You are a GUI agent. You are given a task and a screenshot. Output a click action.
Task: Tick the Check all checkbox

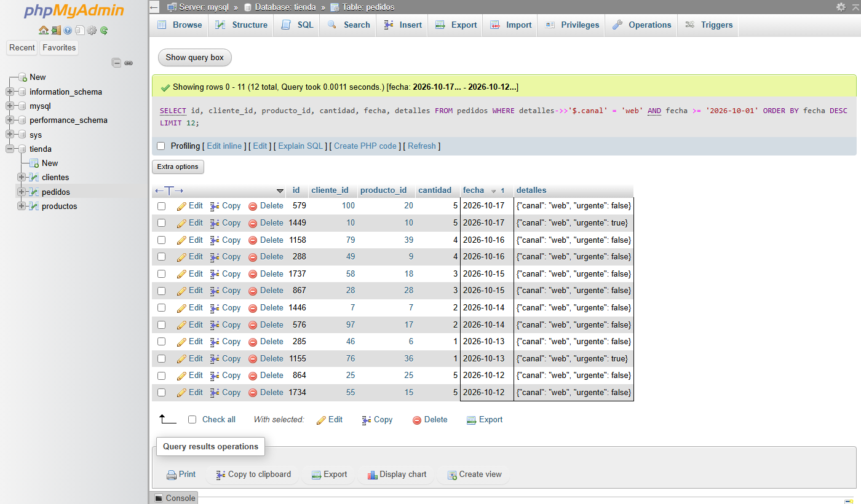tap(192, 420)
